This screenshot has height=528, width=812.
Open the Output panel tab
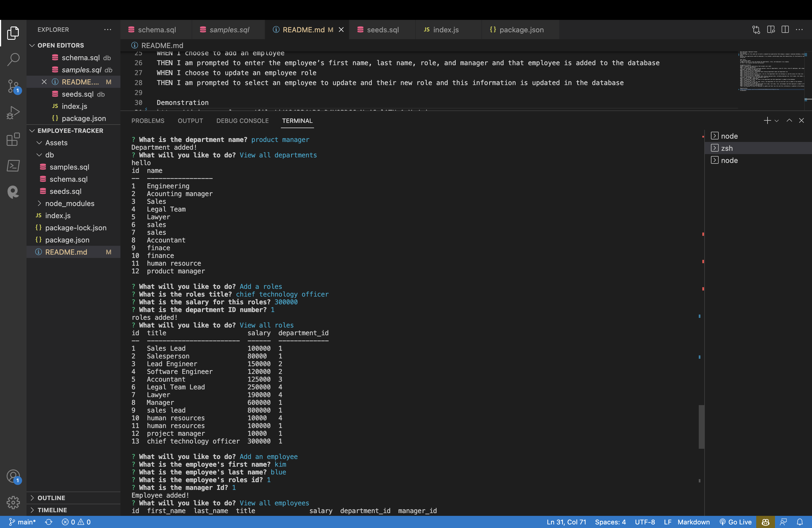point(190,121)
